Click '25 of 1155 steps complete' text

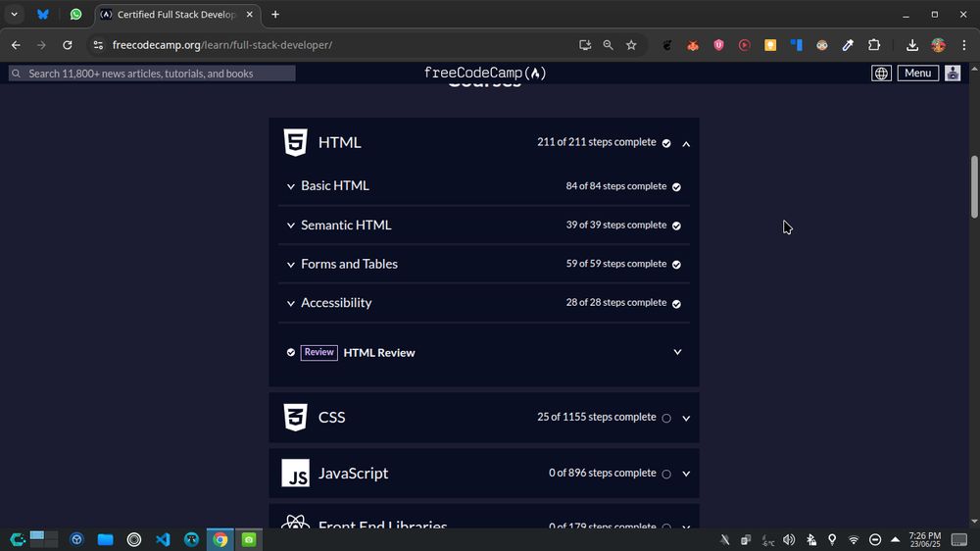tap(596, 417)
